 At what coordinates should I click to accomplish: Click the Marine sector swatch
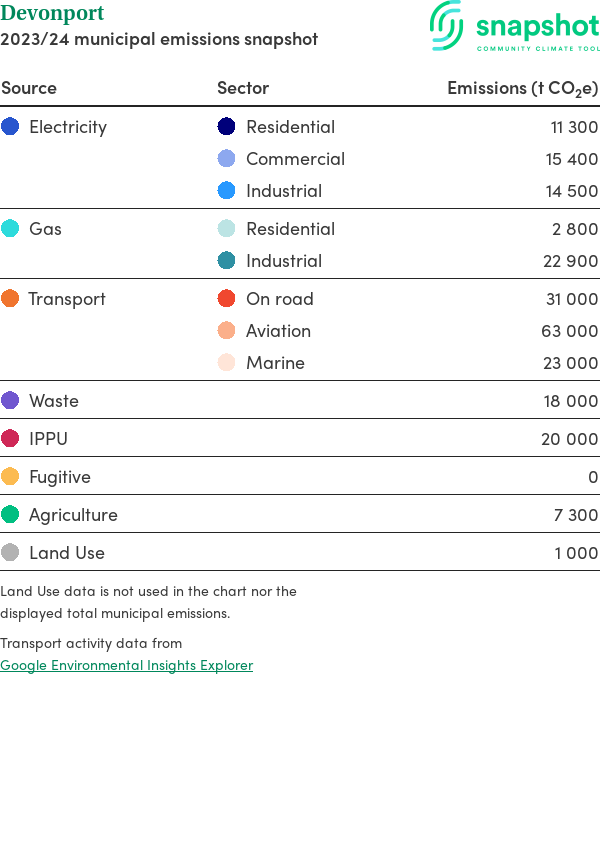tap(227, 363)
